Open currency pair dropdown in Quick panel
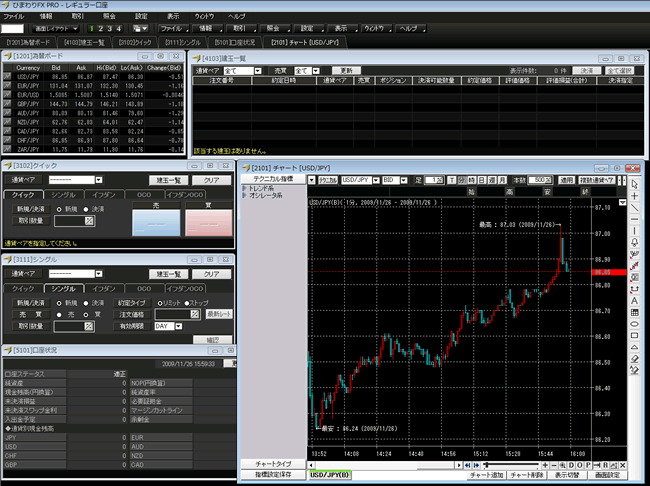 point(99,180)
